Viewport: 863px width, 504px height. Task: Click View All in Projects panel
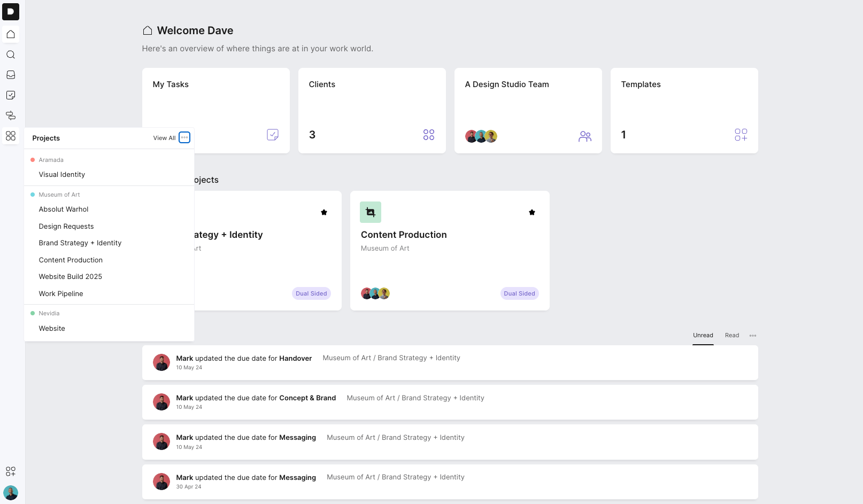click(x=164, y=138)
